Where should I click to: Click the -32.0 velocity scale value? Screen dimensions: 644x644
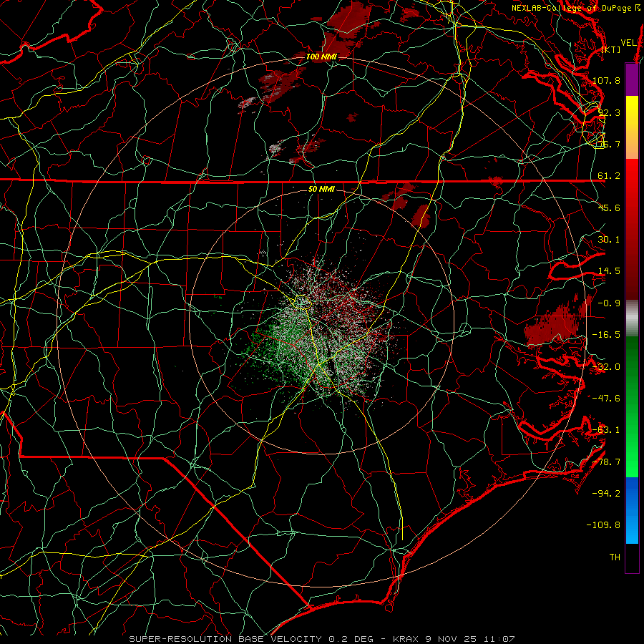(606, 367)
